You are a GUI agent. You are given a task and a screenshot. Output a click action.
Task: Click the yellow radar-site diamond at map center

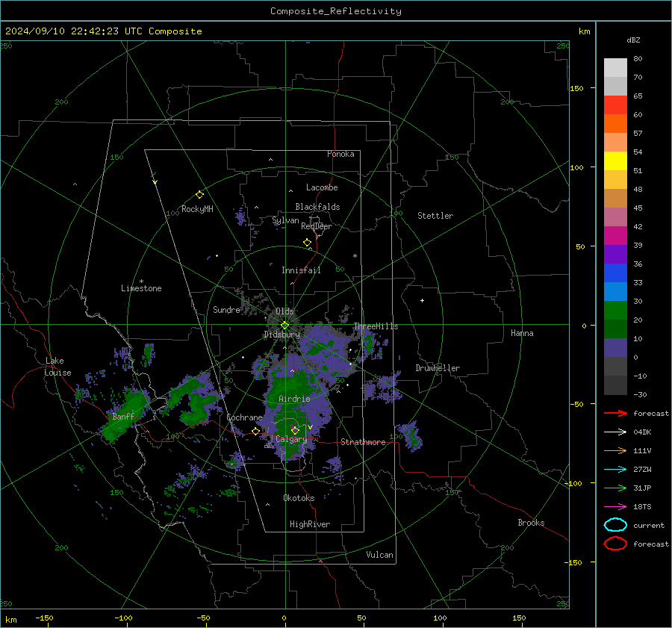[285, 326]
